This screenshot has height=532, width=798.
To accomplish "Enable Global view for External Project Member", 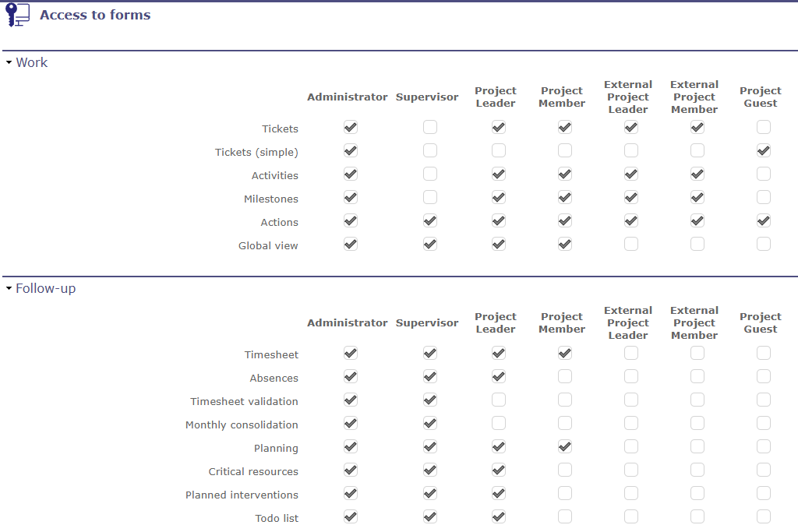I will (697, 244).
